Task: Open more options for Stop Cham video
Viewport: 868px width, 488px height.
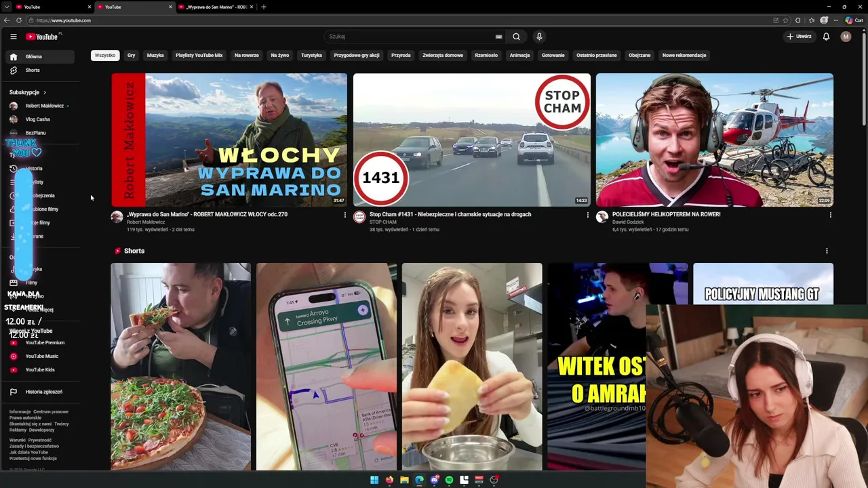Action: point(588,215)
